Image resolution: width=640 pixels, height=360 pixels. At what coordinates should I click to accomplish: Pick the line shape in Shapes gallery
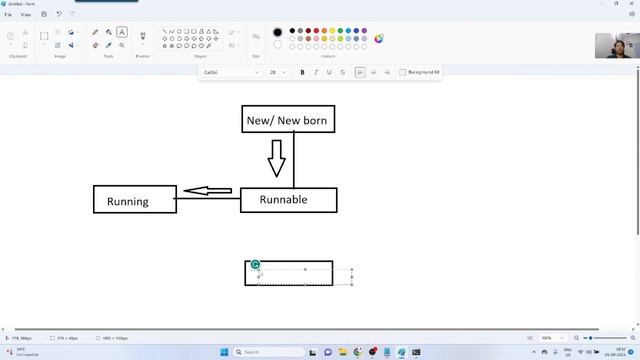coord(164,31)
